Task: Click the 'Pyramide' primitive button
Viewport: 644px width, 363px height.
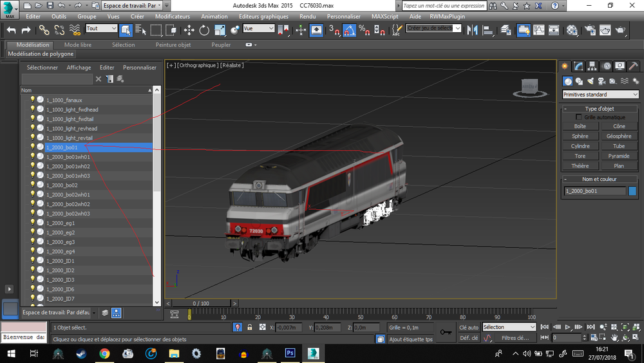Action: point(618,156)
